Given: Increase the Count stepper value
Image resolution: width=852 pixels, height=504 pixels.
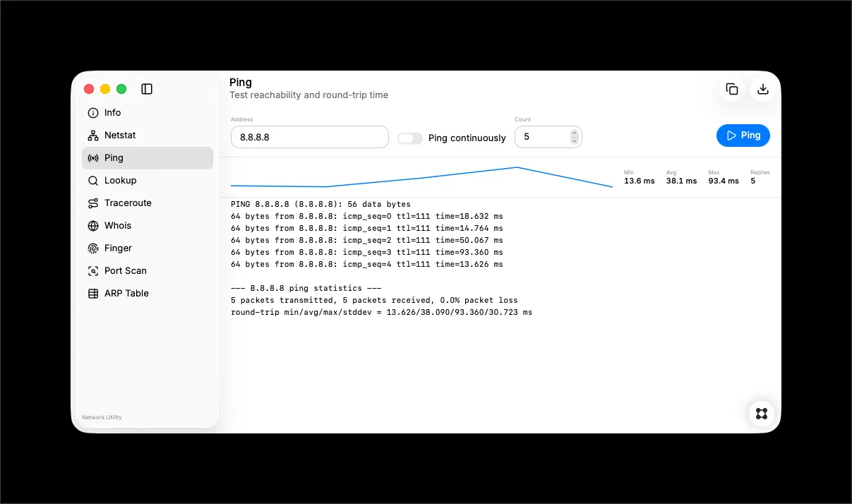Looking at the screenshot, I should 575,133.
